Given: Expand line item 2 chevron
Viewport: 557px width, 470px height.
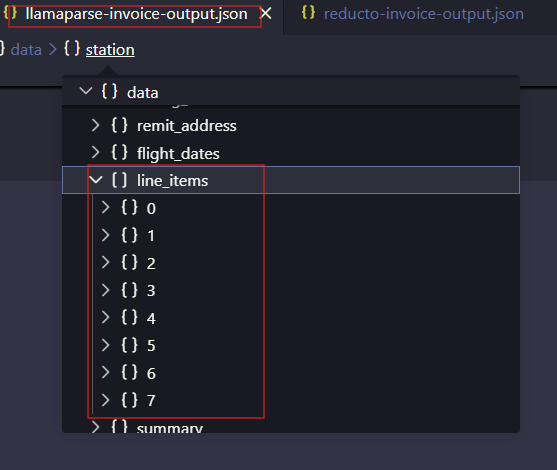Looking at the screenshot, I should 105,262.
